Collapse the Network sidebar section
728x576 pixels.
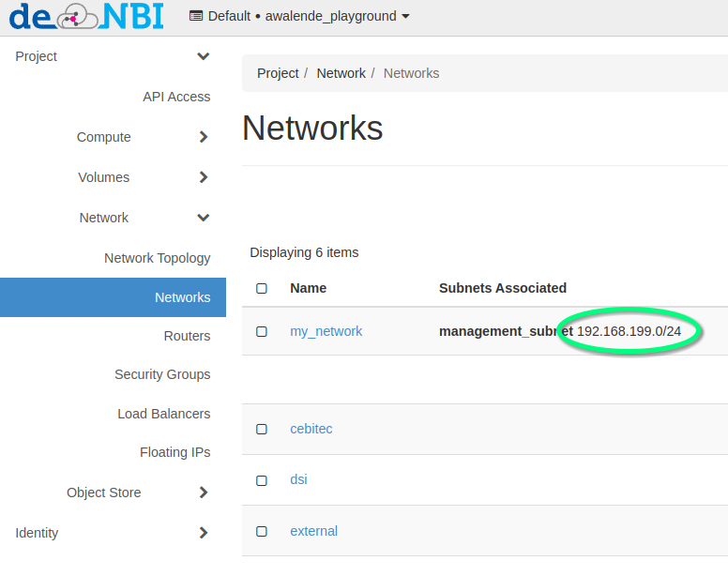pos(203,218)
